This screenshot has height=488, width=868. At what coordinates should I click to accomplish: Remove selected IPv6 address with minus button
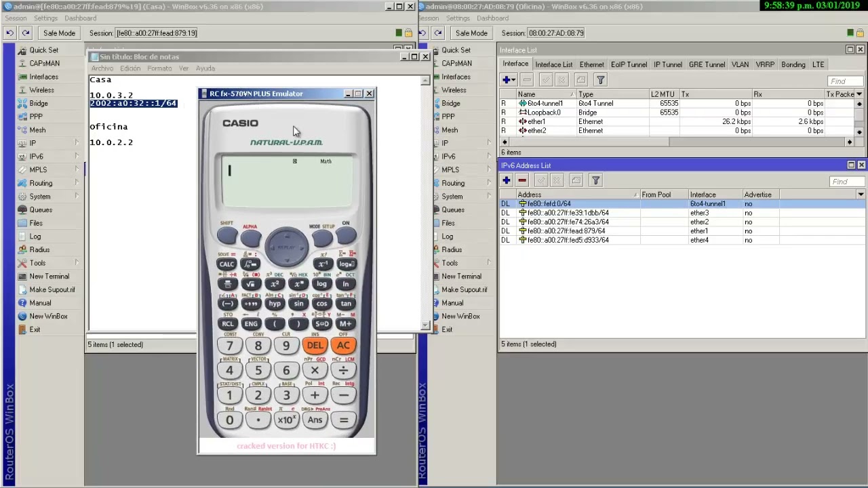522,180
